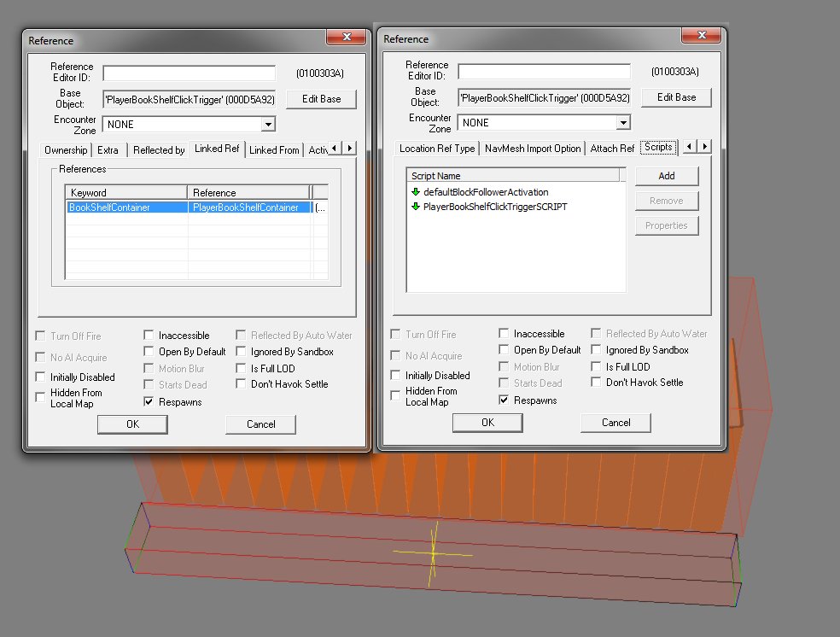Confirm with OK in right Reference window
Image resolution: width=840 pixels, height=637 pixels.
[487, 423]
